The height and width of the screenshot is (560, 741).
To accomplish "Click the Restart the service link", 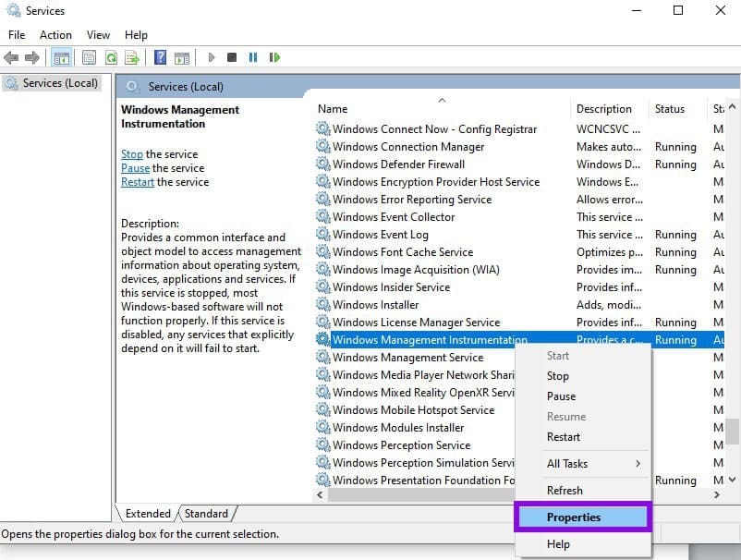I will tap(138, 182).
